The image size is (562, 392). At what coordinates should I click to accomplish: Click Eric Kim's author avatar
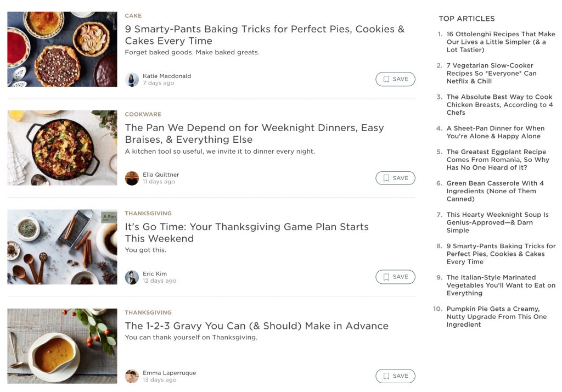tap(132, 277)
